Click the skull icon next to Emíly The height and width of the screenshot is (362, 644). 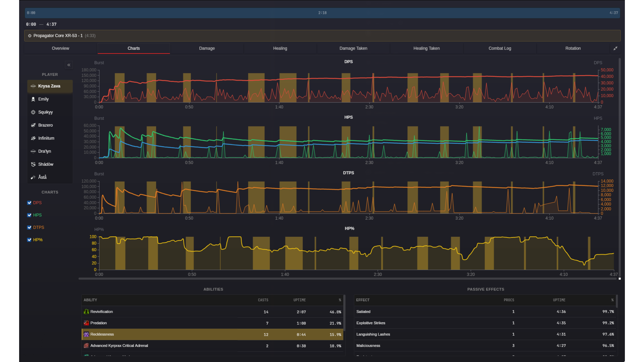pos(33,99)
